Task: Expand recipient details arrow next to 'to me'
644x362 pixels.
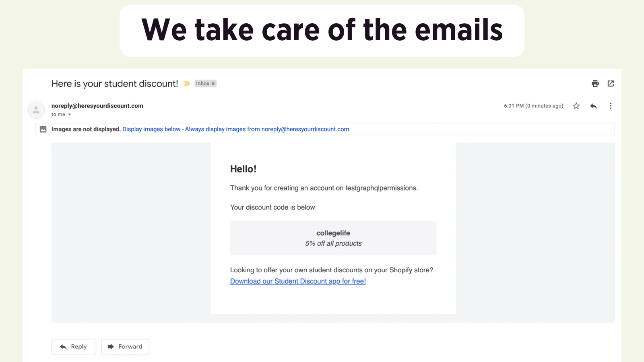Action: point(70,115)
